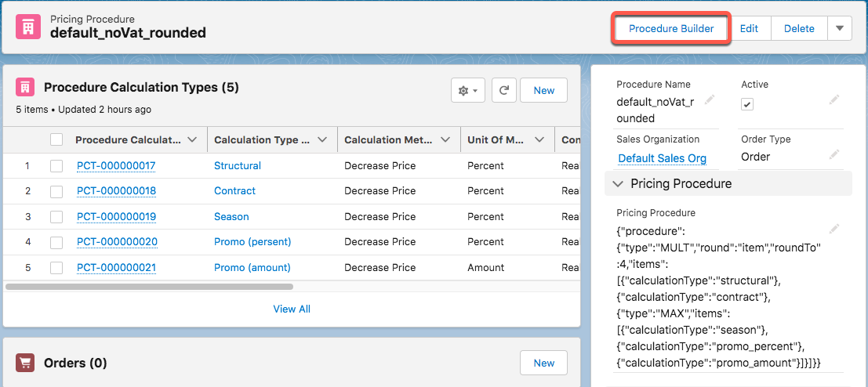Click the pink Pricing Procedure record icon

coord(27,27)
